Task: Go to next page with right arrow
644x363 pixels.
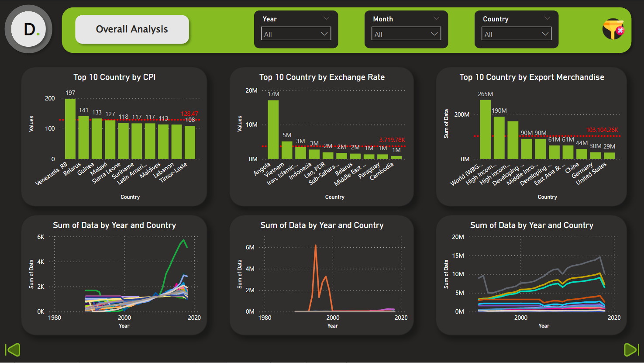Action: coord(631,349)
